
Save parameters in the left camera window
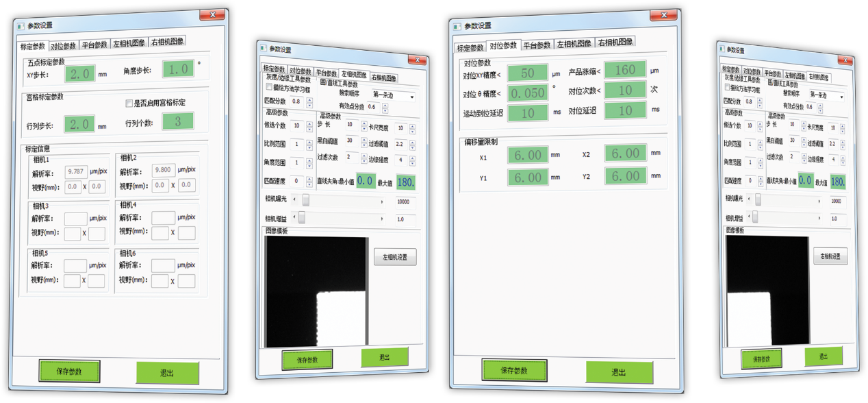[x=307, y=360]
